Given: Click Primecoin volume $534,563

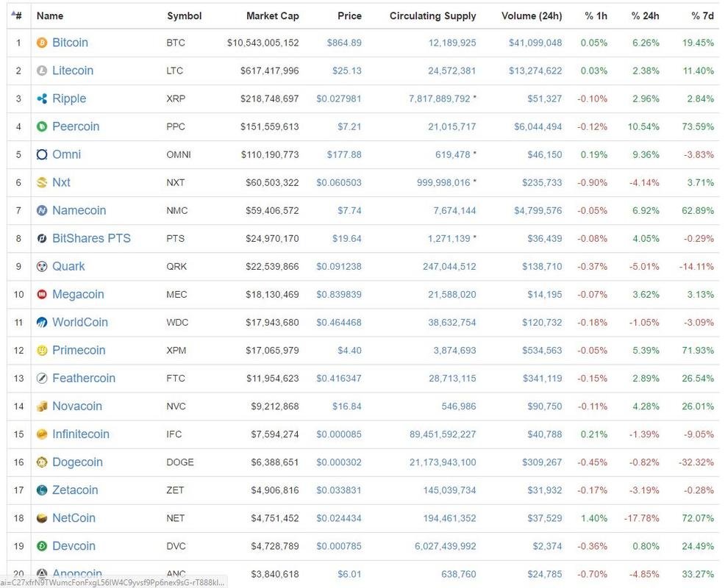Looking at the screenshot, I should pos(542,351).
